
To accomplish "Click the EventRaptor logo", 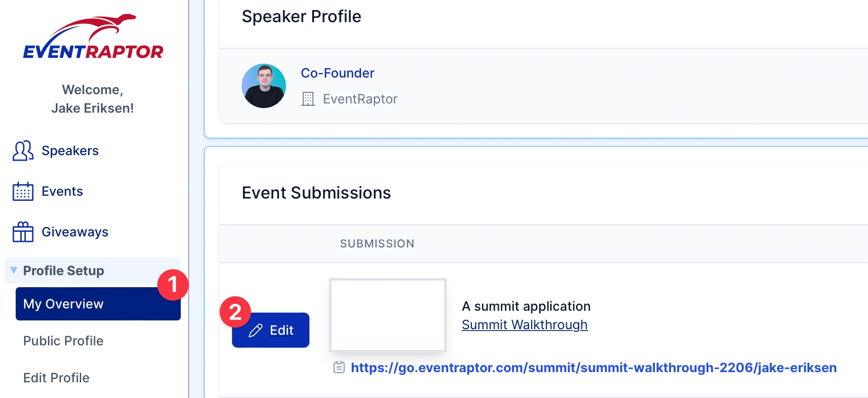I will point(93,37).
